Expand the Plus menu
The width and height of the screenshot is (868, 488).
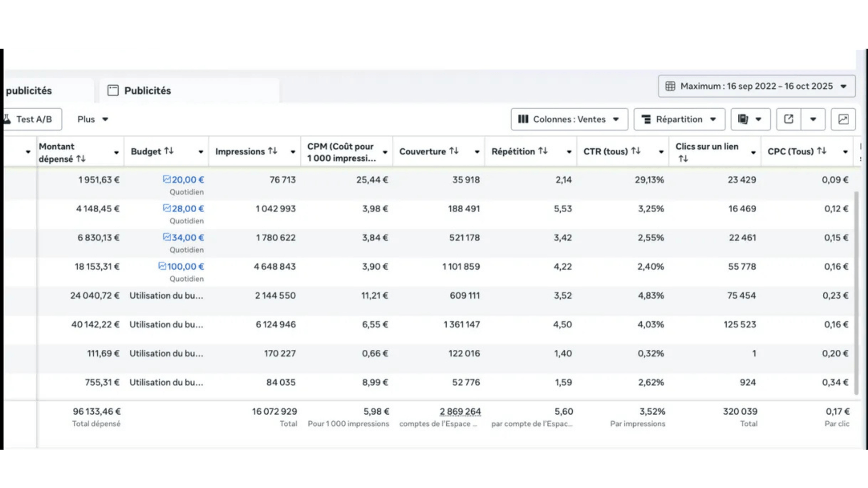pyautogui.click(x=93, y=119)
